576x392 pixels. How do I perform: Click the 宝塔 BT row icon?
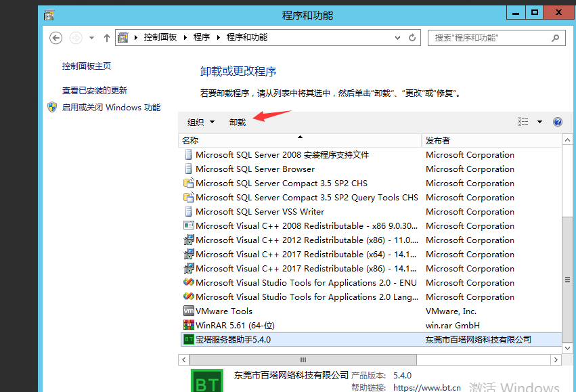click(188, 339)
